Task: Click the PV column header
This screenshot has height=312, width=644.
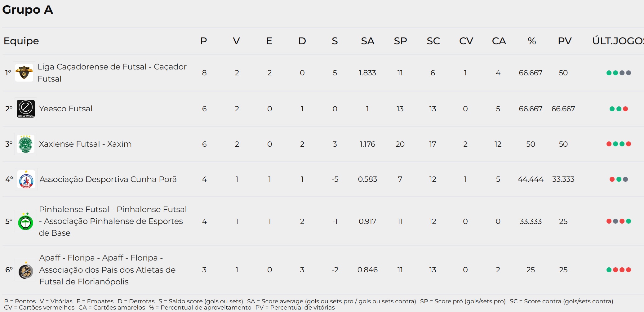Action: [x=565, y=41]
